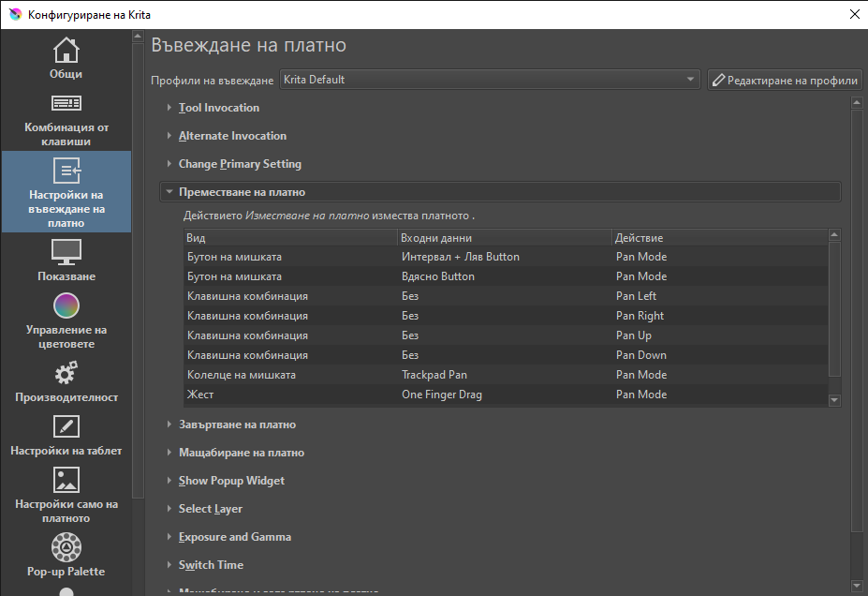
Task: Open the keyboard shortcuts settings icon
Action: (66, 104)
